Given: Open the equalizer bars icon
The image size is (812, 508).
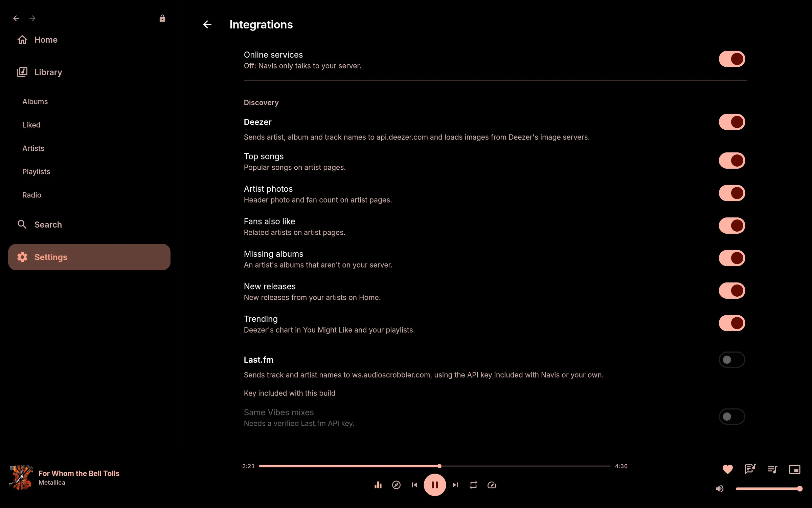Looking at the screenshot, I should pos(378,485).
